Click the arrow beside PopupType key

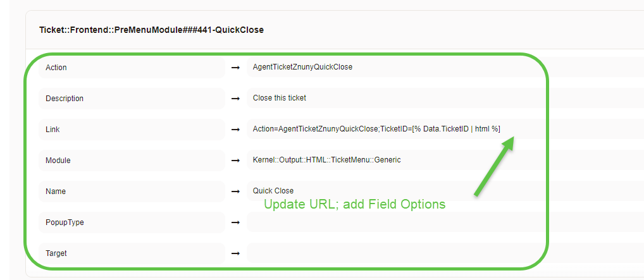[x=235, y=222]
